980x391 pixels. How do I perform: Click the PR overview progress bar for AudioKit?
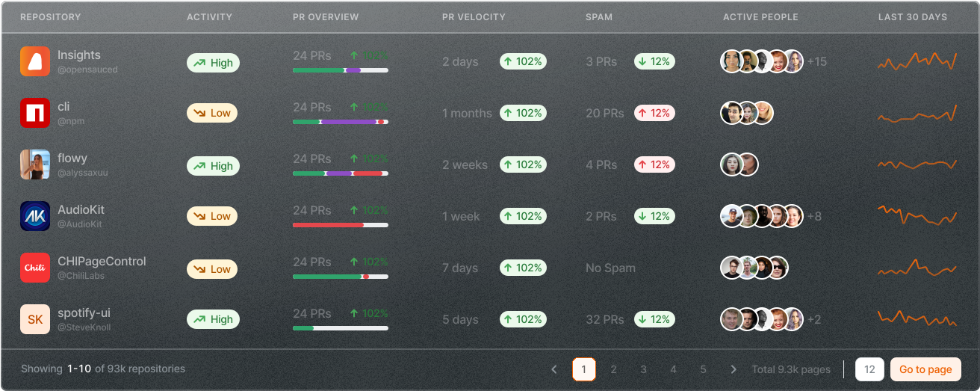coord(340,224)
